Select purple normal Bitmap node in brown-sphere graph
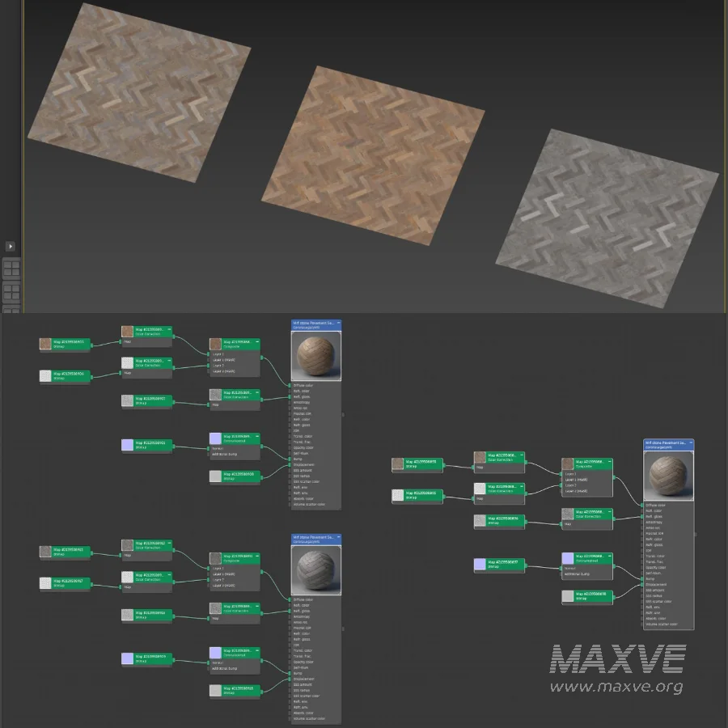 click(x=147, y=445)
